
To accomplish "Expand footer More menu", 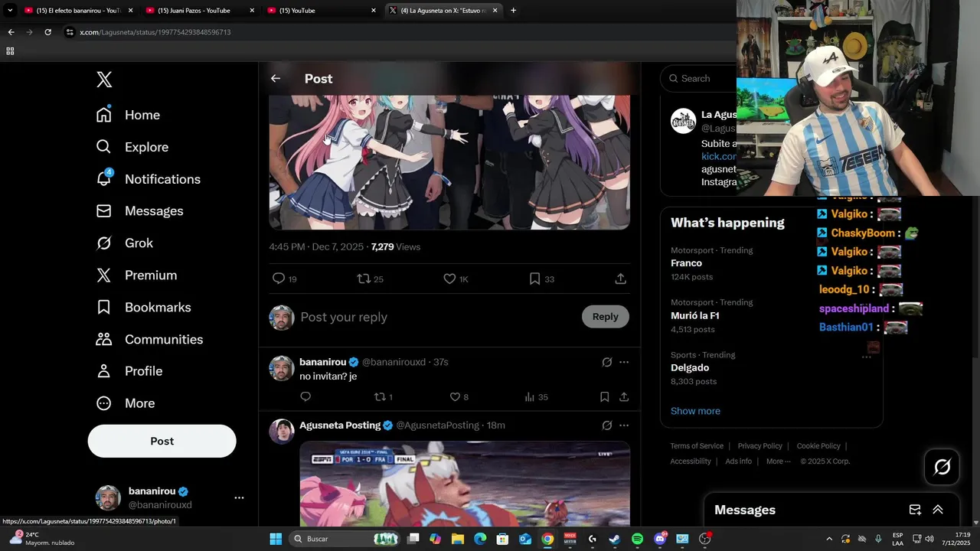I will coord(779,461).
